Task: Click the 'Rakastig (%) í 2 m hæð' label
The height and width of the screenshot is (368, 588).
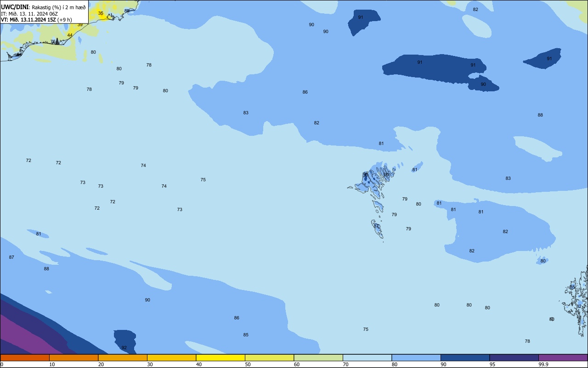Action: [59, 7]
